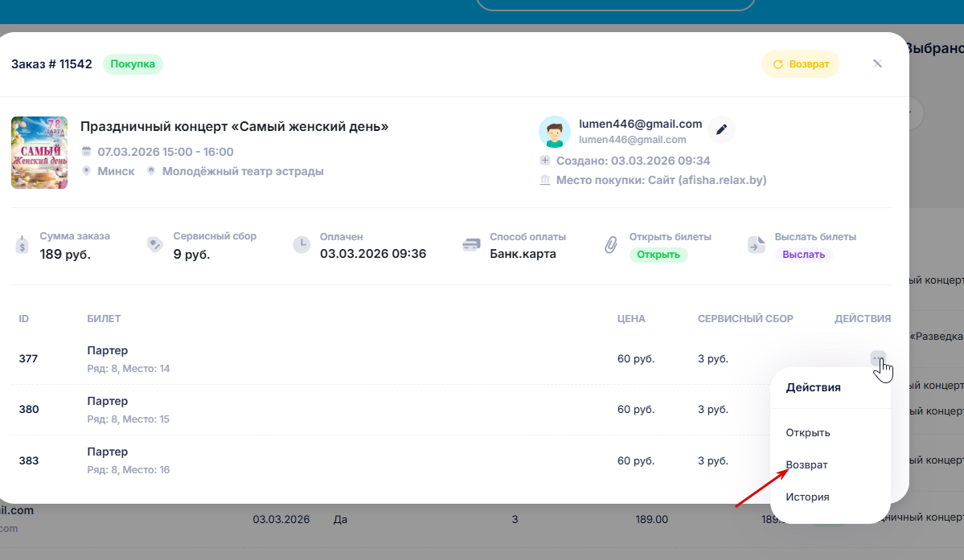This screenshot has width=964, height=560.
Task: Click 03.03.2026 in the background orders table
Action: click(x=281, y=520)
